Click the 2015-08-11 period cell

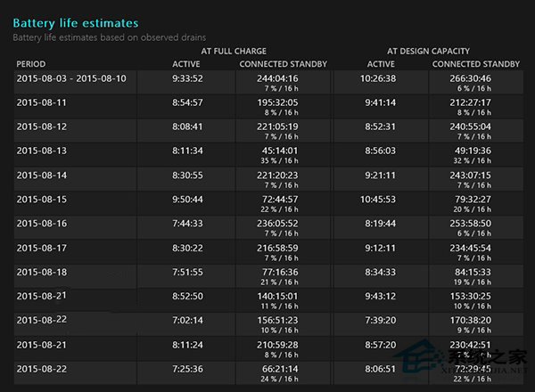click(42, 102)
